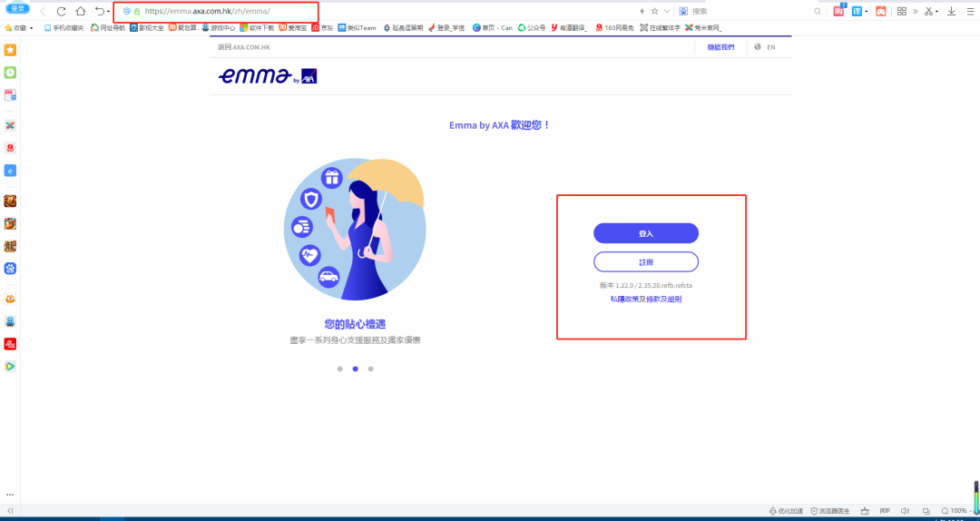Select the third carousel dot
The width and height of the screenshot is (980, 521).
(370, 369)
